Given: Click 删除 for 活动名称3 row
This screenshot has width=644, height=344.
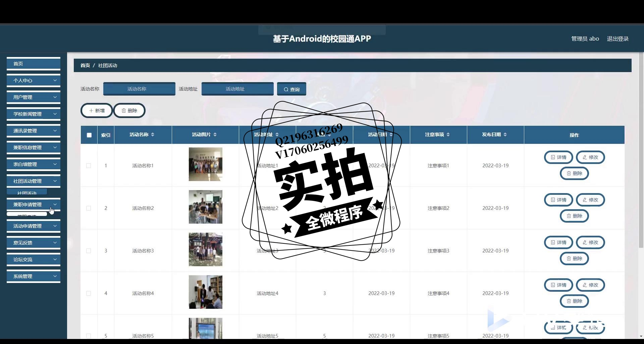Looking at the screenshot, I should point(574,259).
